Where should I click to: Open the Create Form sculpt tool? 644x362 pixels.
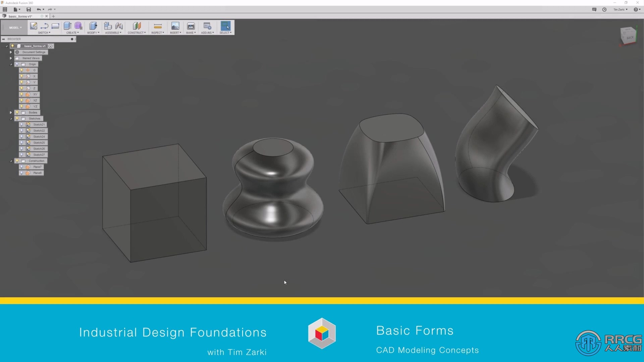[78, 26]
